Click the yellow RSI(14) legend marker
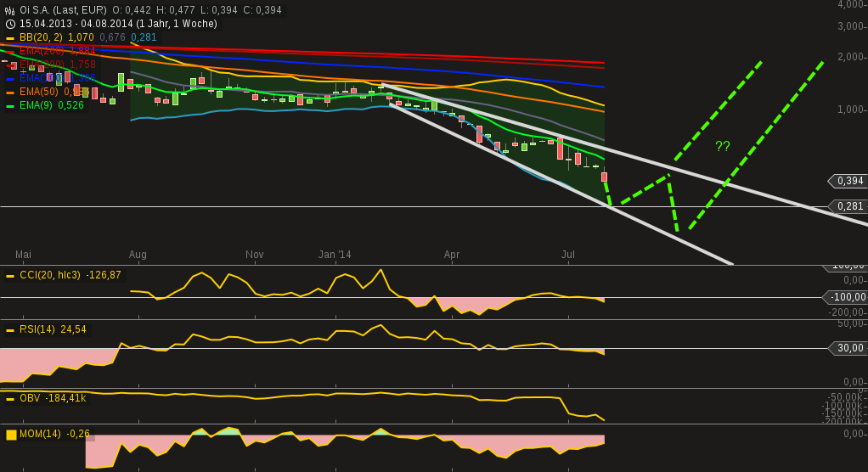The image size is (868, 472). (x=10, y=330)
